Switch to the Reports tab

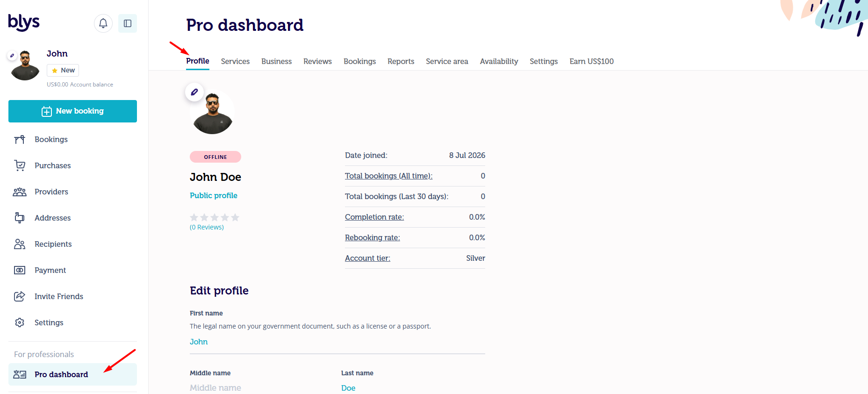pyautogui.click(x=401, y=61)
